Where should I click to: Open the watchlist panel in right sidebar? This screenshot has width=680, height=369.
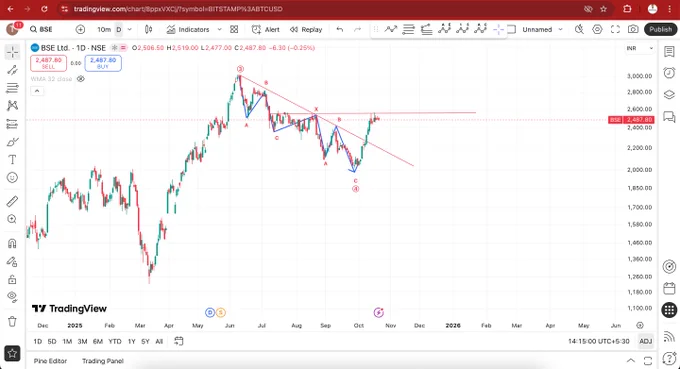point(669,51)
